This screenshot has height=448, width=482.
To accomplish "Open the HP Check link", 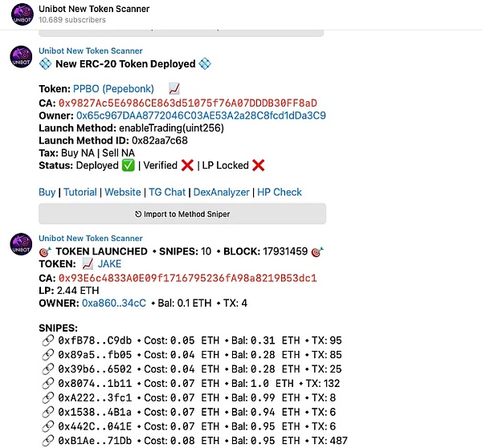I will click(280, 193).
